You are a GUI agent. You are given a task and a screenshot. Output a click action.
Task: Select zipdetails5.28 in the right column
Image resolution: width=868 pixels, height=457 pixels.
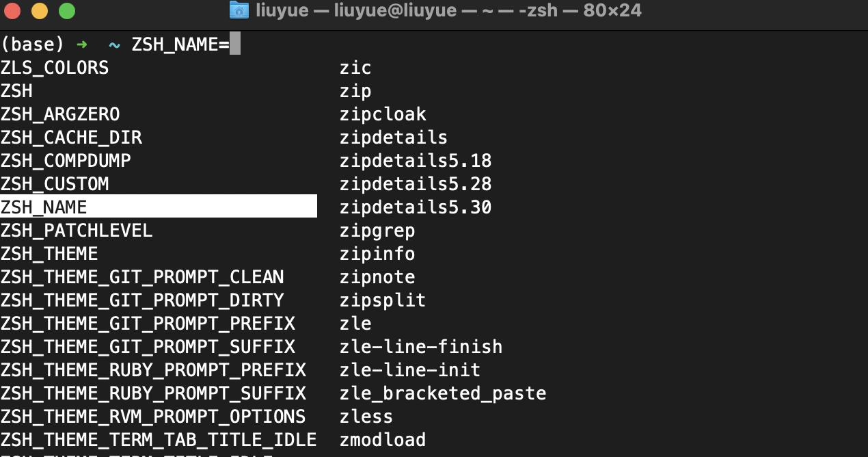[416, 184]
